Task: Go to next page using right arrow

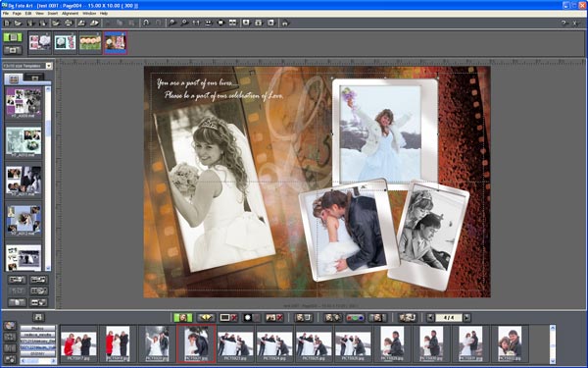Action: [466, 318]
